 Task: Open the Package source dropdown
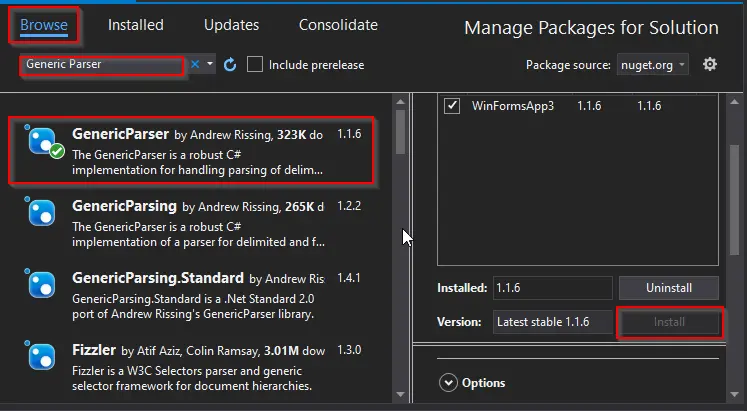point(653,65)
